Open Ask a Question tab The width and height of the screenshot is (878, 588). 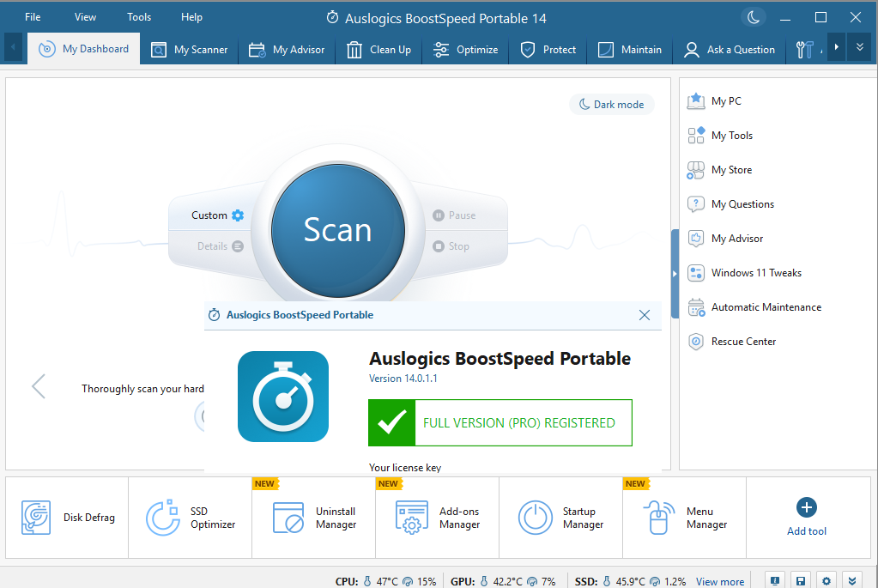[x=729, y=50]
